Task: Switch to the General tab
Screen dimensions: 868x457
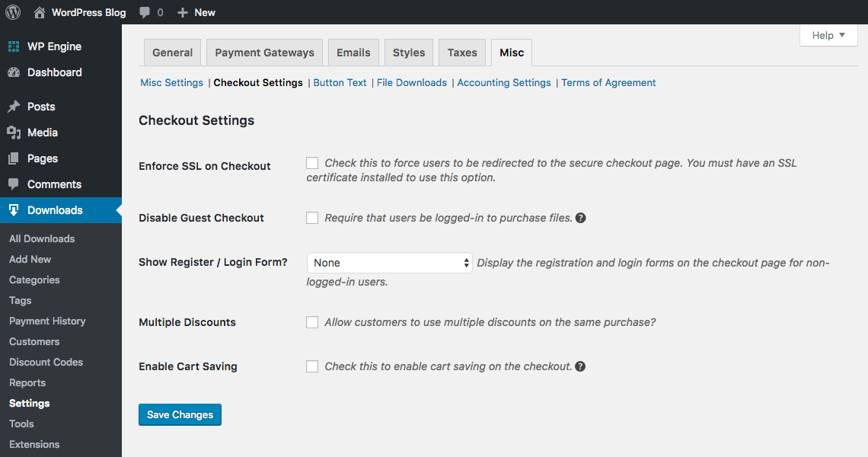Action: (x=173, y=53)
